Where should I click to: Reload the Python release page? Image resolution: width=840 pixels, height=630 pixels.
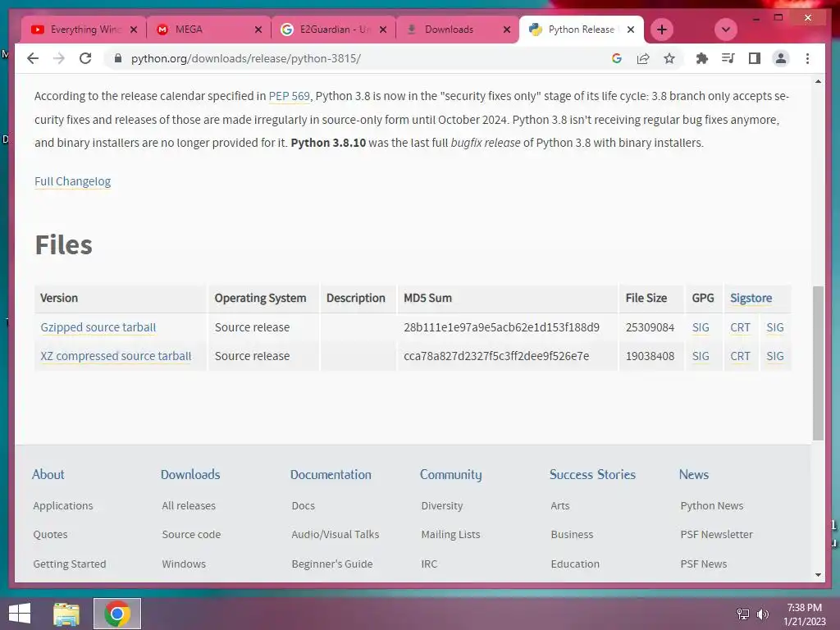tap(85, 58)
